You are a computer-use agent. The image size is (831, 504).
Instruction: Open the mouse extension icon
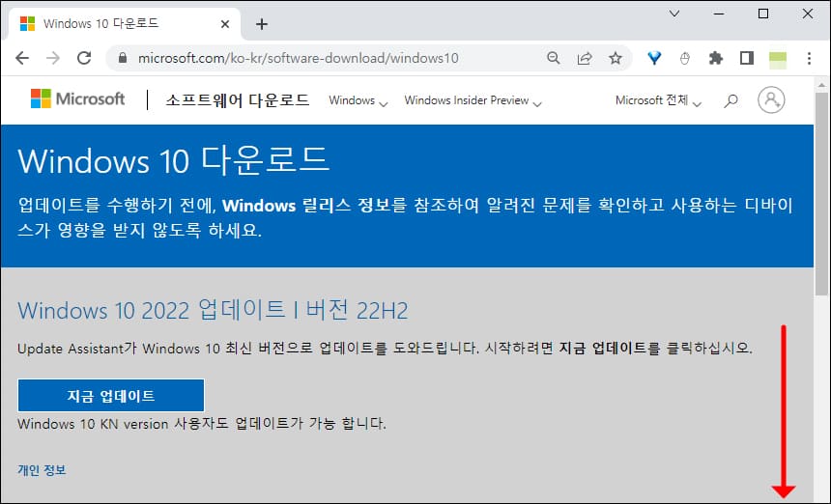point(685,58)
